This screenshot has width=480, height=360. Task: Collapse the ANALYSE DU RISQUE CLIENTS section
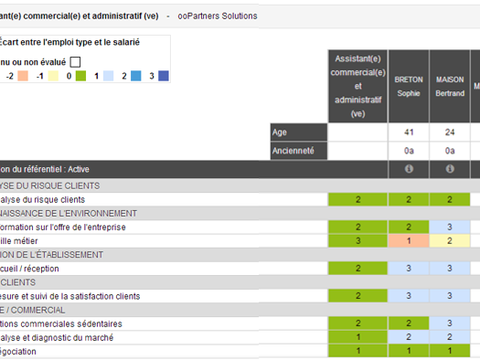50,186
